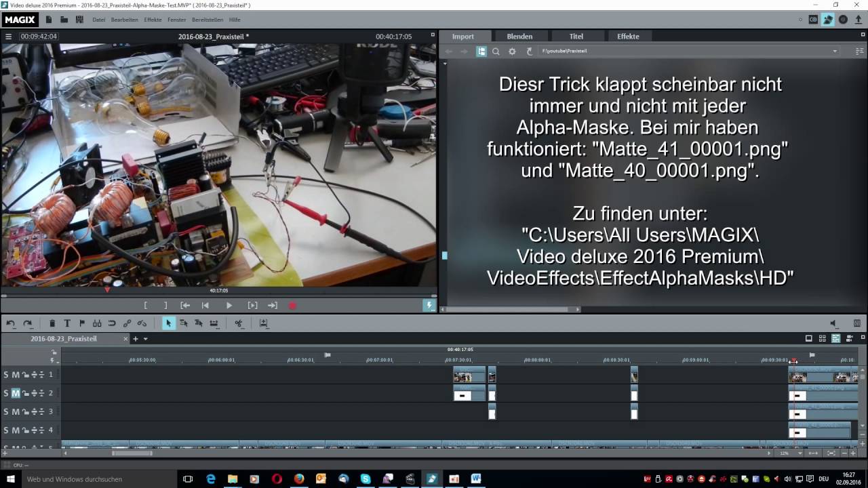Play the selected range
Image resolution: width=868 pixels, height=488 pixels.
tap(252, 306)
